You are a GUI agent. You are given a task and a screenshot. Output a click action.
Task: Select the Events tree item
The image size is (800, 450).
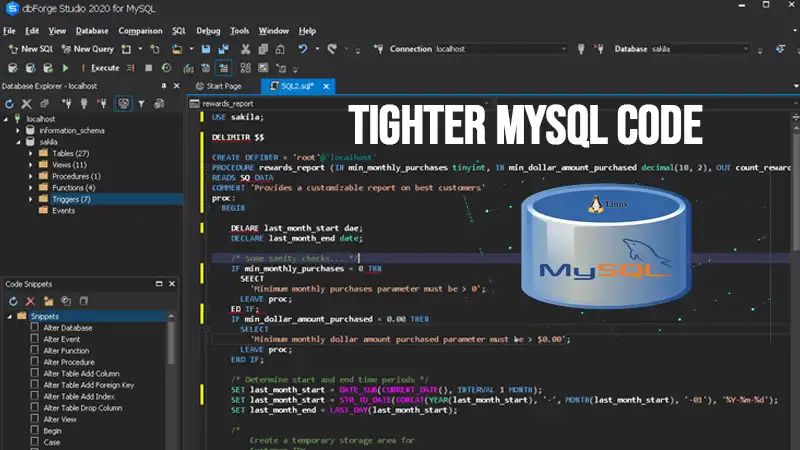click(63, 211)
